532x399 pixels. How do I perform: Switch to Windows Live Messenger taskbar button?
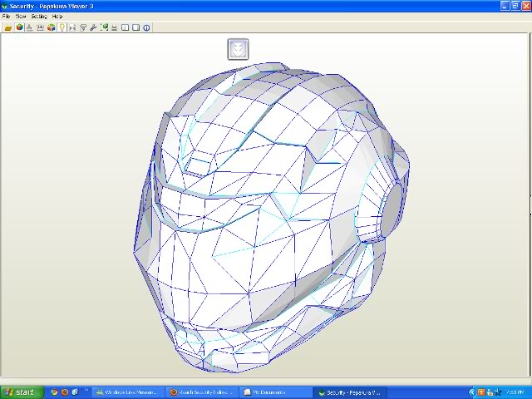click(128, 392)
